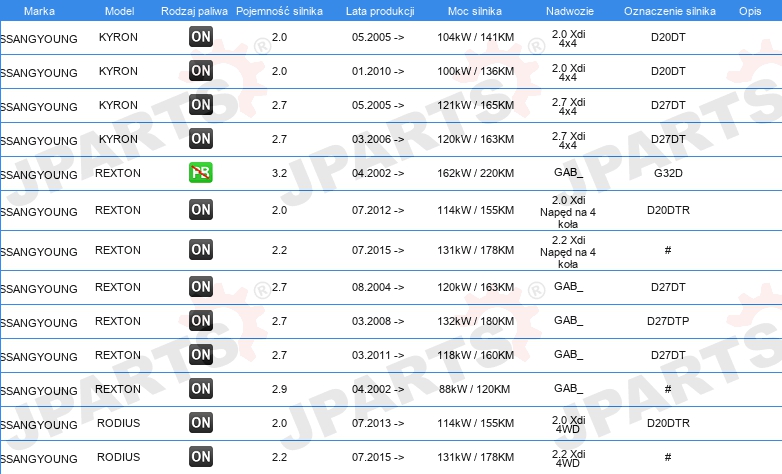
Task: Click the Nadwozie column header
Action: tap(570, 11)
